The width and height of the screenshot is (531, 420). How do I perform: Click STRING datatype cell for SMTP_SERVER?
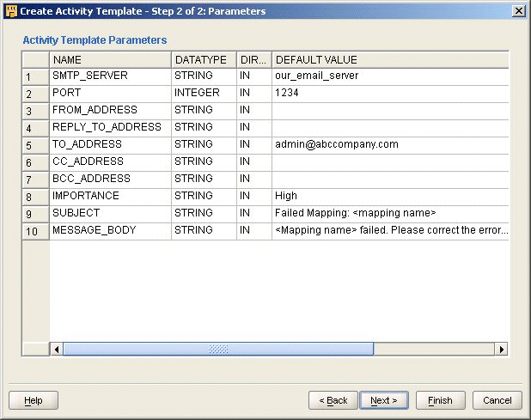click(x=204, y=76)
